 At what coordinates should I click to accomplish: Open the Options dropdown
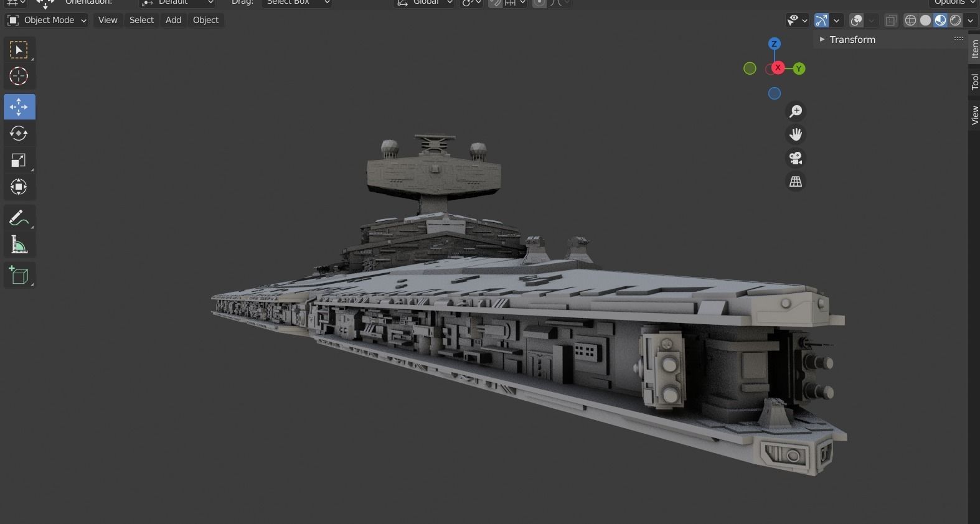coord(954,2)
